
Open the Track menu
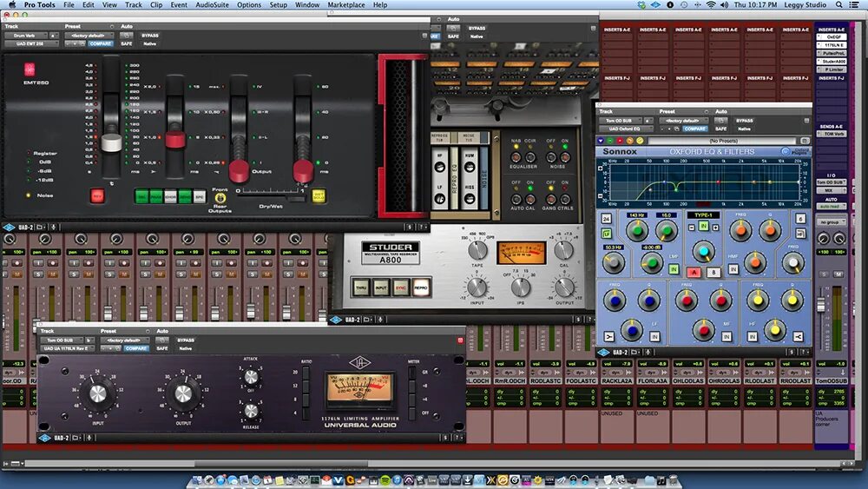(x=134, y=4)
